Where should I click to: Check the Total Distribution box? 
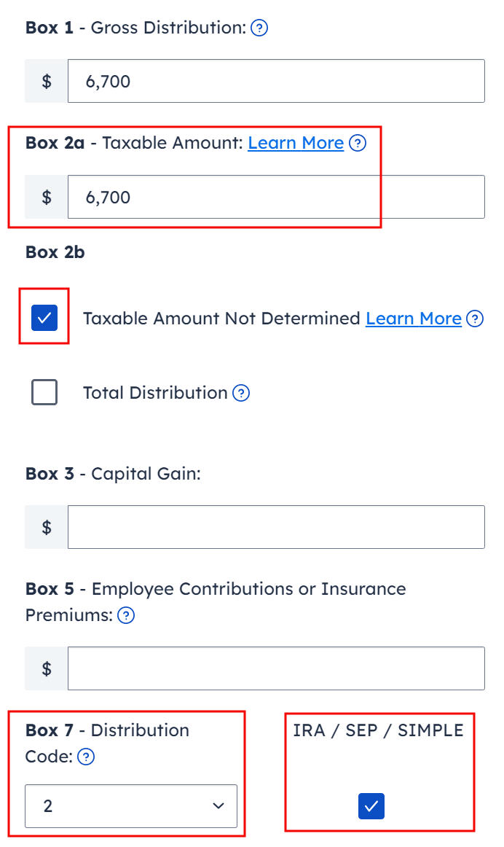(x=44, y=392)
